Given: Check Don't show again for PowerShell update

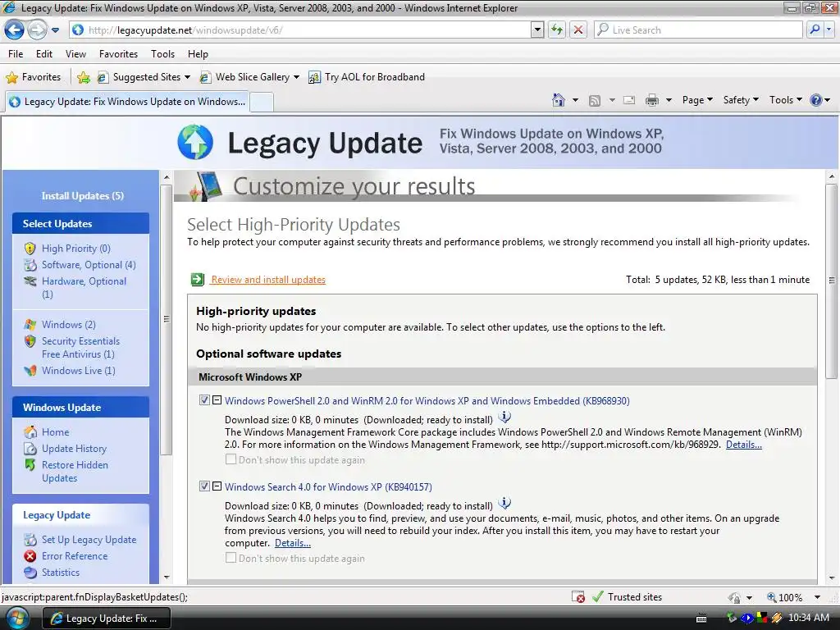Looking at the screenshot, I should (231, 459).
